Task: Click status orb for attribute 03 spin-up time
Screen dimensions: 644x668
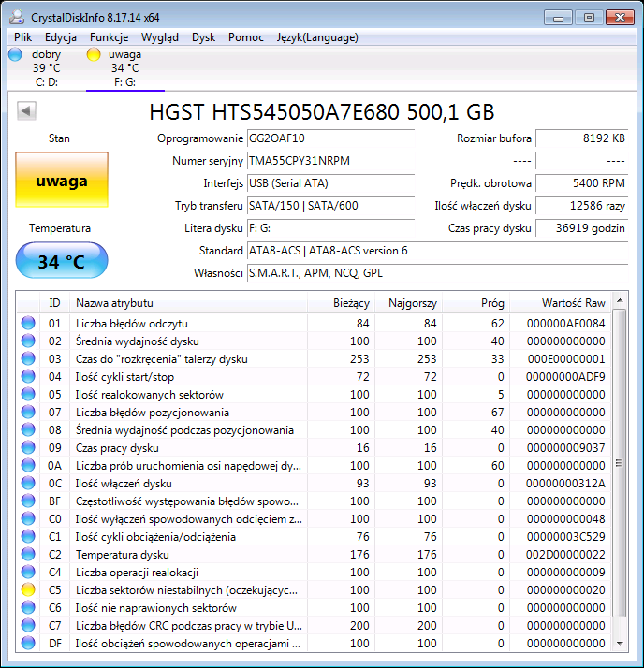Action: [28, 358]
